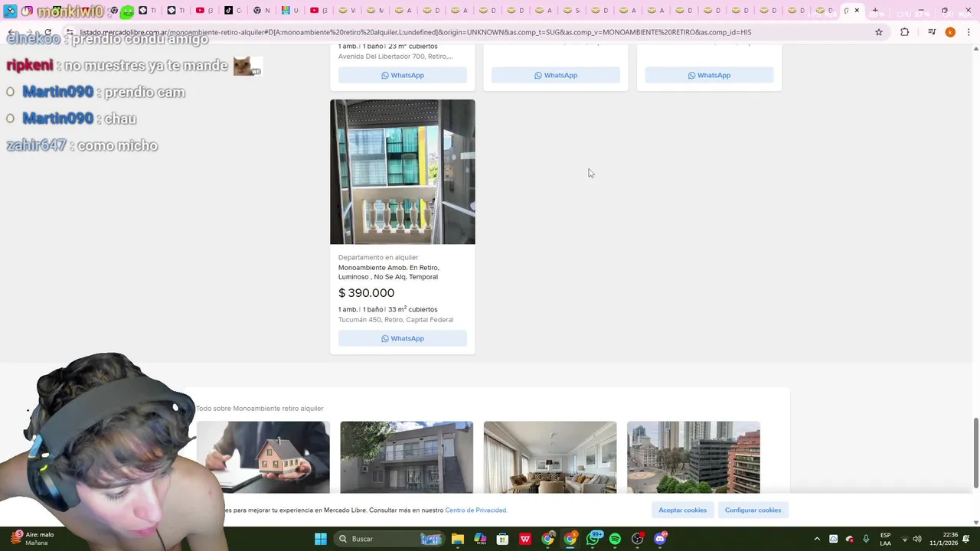The image size is (980, 551).
Task: Open the Windows Start menu
Action: click(x=321, y=539)
